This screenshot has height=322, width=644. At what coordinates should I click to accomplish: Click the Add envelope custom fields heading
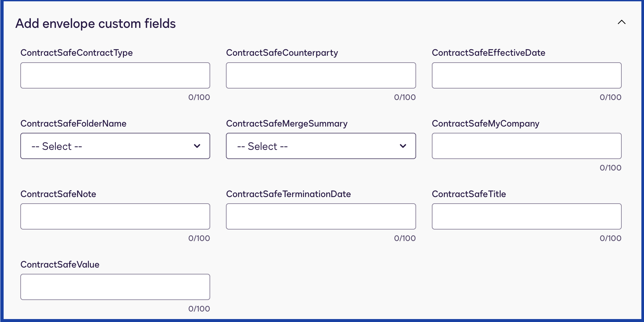[x=95, y=24]
